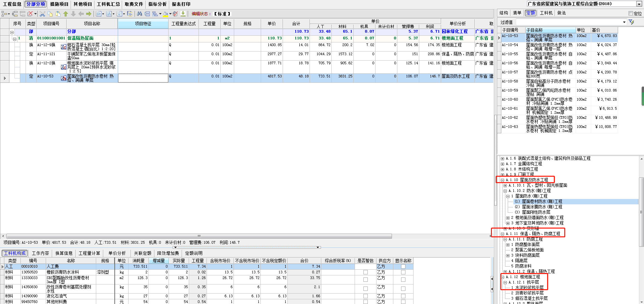The width and height of the screenshot is (644, 304).
Task: Select (2) 屋面涂膜防水(潮)工程 tree item
Action: click(538, 207)
